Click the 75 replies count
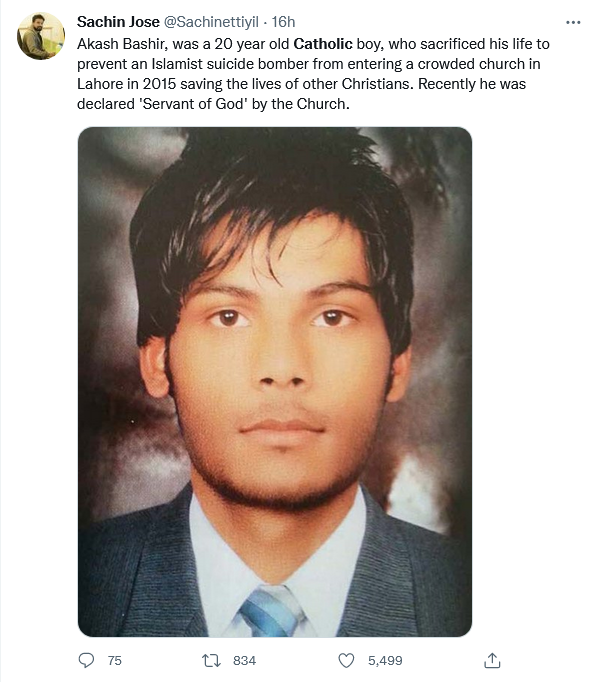The image size is (598, 682). [114, 660]
